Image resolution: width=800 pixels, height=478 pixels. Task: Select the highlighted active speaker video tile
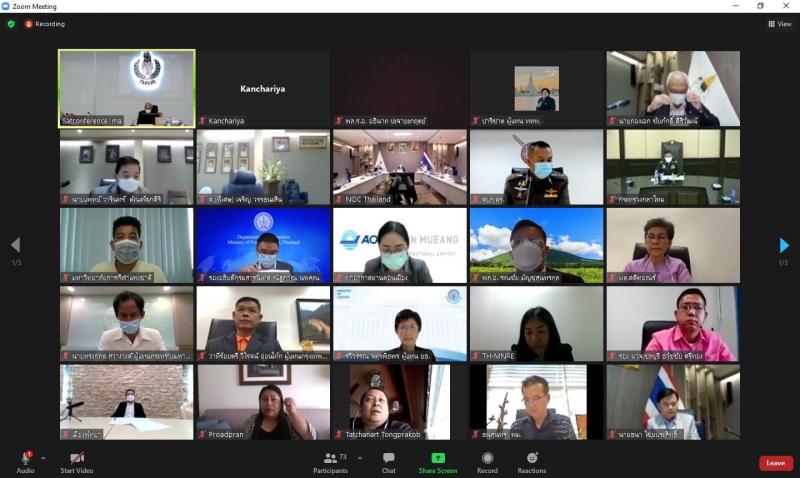click(x=127, y=88)
